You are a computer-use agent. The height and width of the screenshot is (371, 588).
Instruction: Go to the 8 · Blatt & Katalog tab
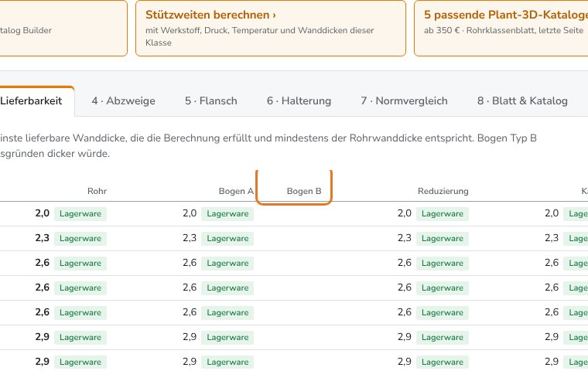coord(522,100)
